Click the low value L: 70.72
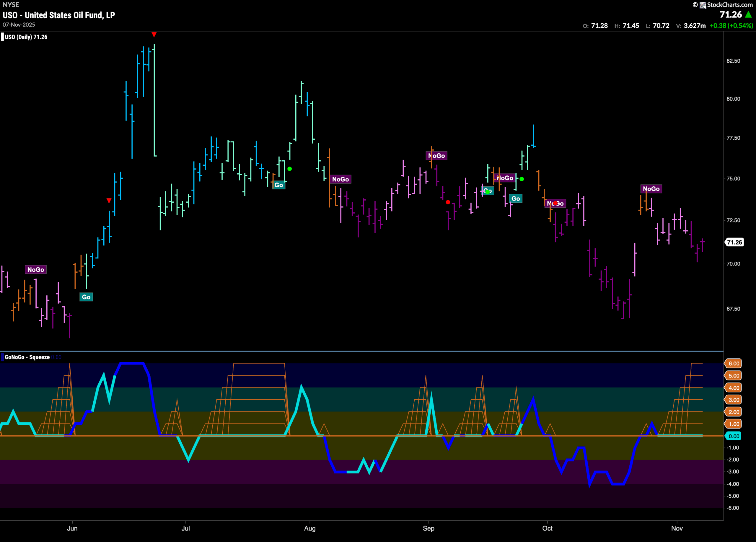Image resolution: width=756 pixels, height=542 pixels. coord(657,26)
